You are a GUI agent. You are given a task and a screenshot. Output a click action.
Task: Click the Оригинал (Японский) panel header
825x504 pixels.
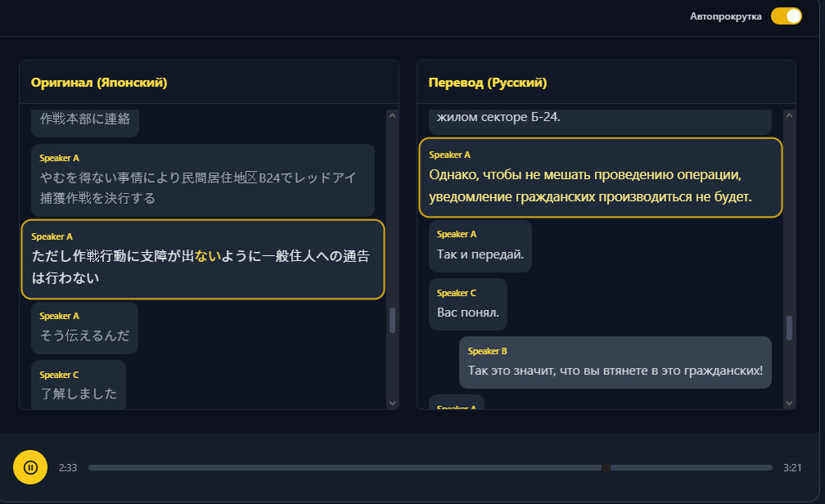99,83
